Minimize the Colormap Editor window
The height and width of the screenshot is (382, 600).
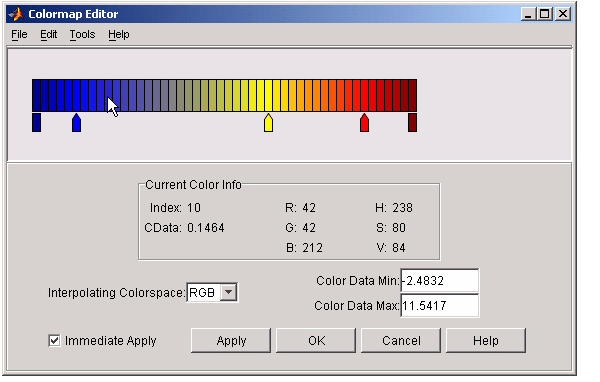(x=528, y=14)
